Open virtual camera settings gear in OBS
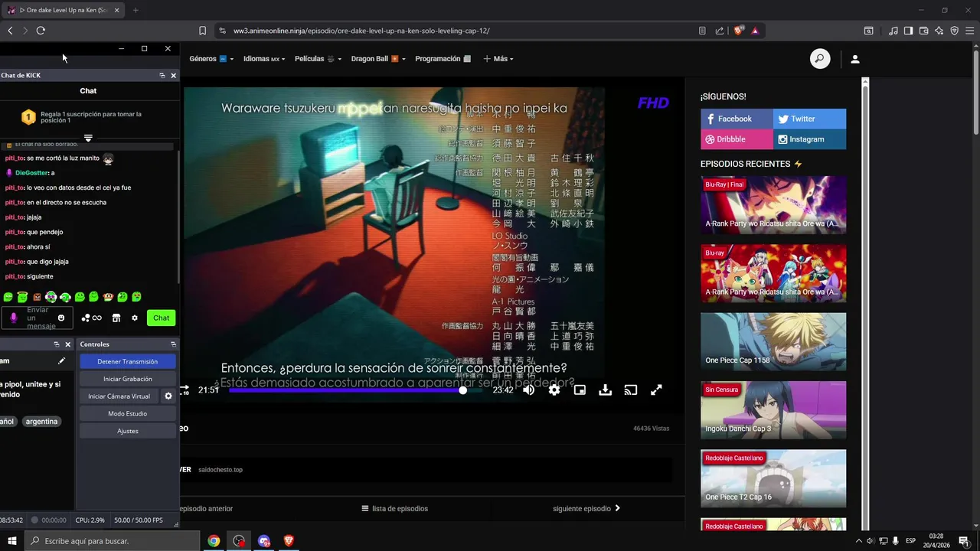The image size is (980, 551). [168, 396]
